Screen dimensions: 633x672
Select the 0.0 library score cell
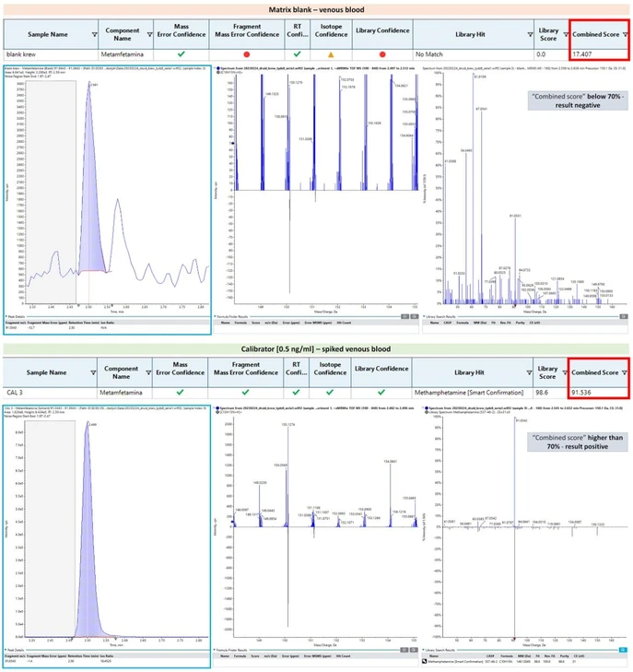point(552,54)
